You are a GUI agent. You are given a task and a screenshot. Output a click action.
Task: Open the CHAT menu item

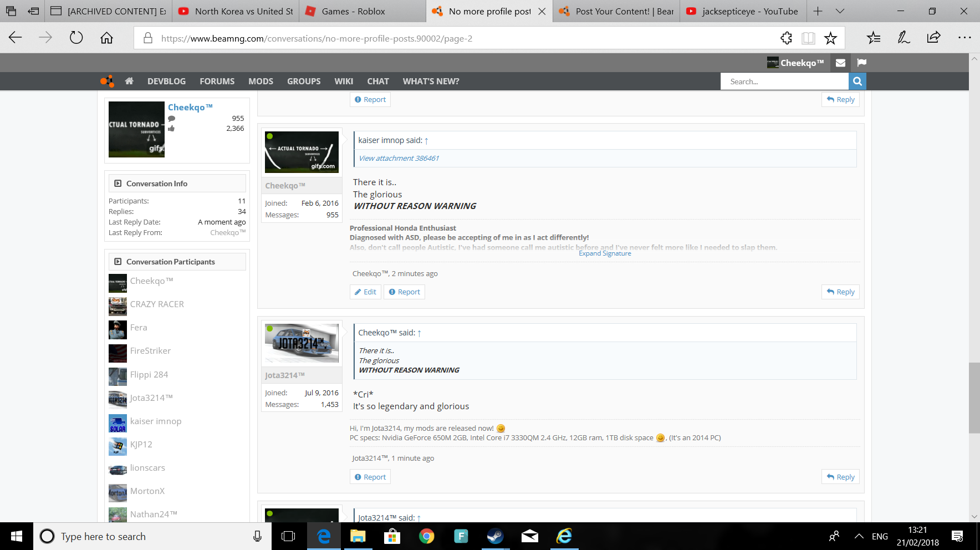click(x=378, y=81)
